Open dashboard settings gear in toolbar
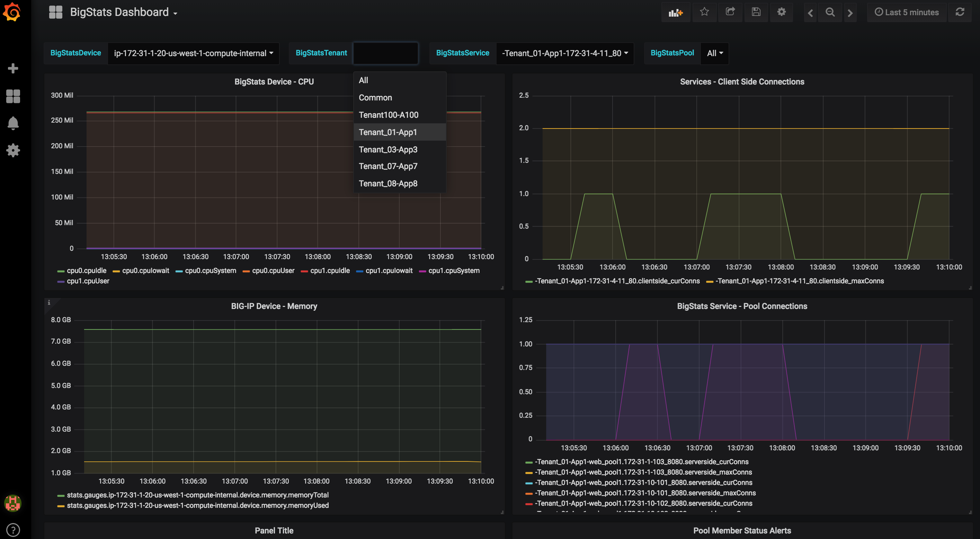This screenshot has height=539, width=980. (782, 12)
